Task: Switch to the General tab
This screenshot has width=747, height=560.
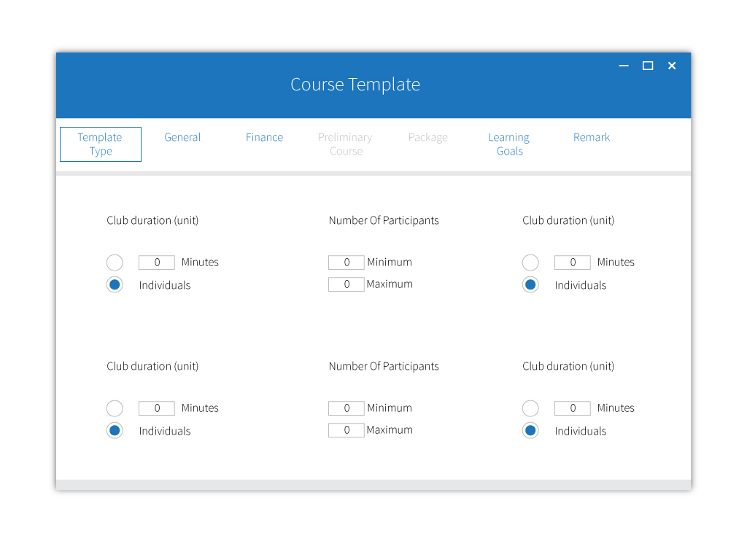Action: click(x=182, y=137)
